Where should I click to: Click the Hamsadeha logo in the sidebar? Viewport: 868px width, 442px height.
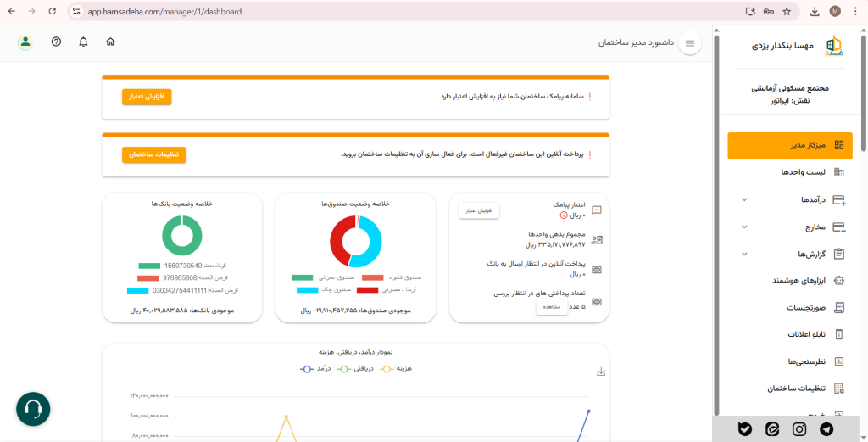pyautogui.click(x=833, y=46)
